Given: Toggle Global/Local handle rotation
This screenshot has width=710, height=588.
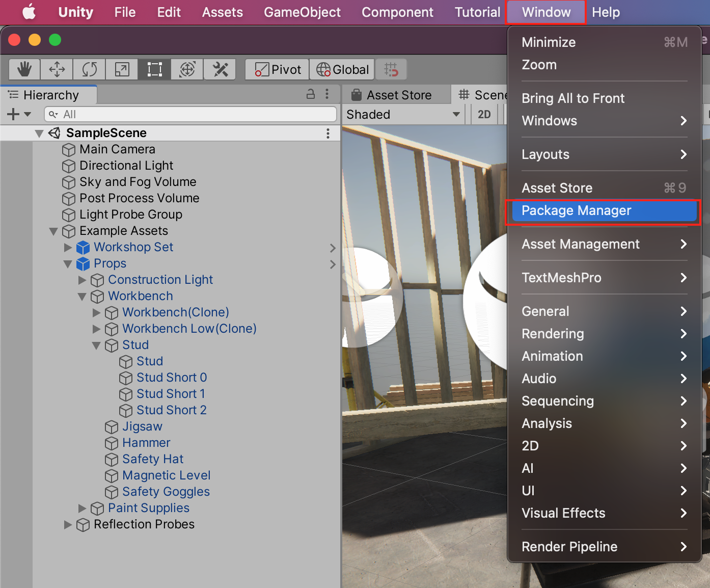Looking at the screenshot, I should [342, 69].
